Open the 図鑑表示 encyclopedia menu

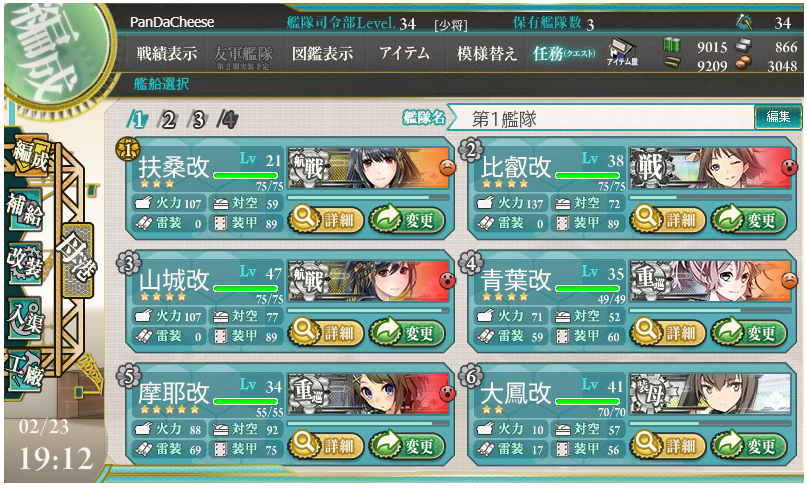(x=322, y=53)
